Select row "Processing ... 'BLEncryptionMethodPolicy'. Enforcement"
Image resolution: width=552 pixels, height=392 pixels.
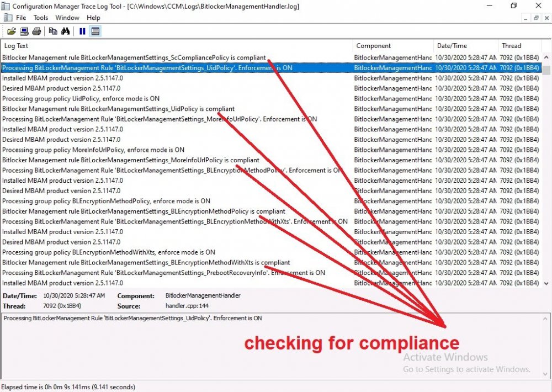tap(271, 170)
